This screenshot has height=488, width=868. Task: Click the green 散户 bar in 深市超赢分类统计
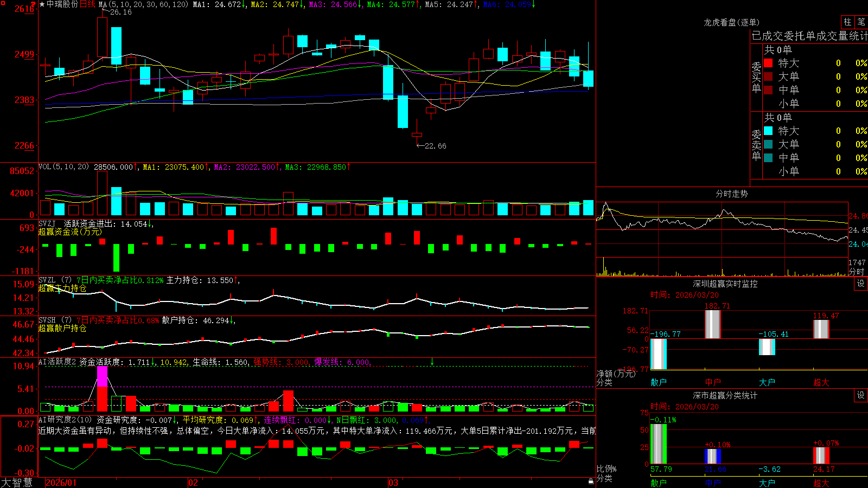pyautogui.click(x=659, y=444)
